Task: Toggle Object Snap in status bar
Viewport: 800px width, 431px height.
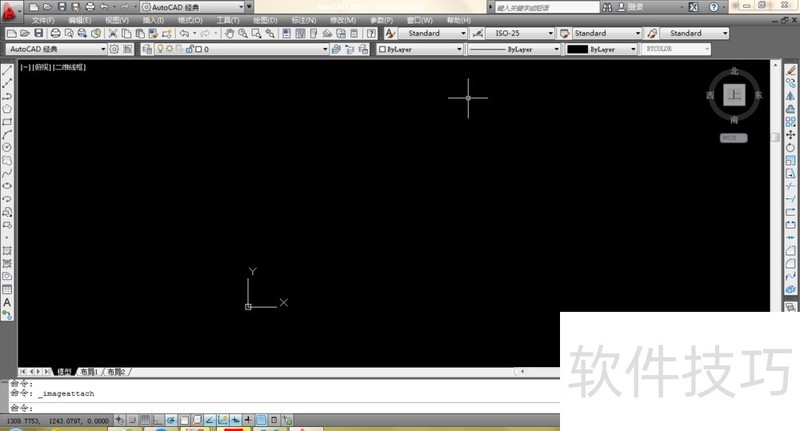Action: (x=184, y=420)
